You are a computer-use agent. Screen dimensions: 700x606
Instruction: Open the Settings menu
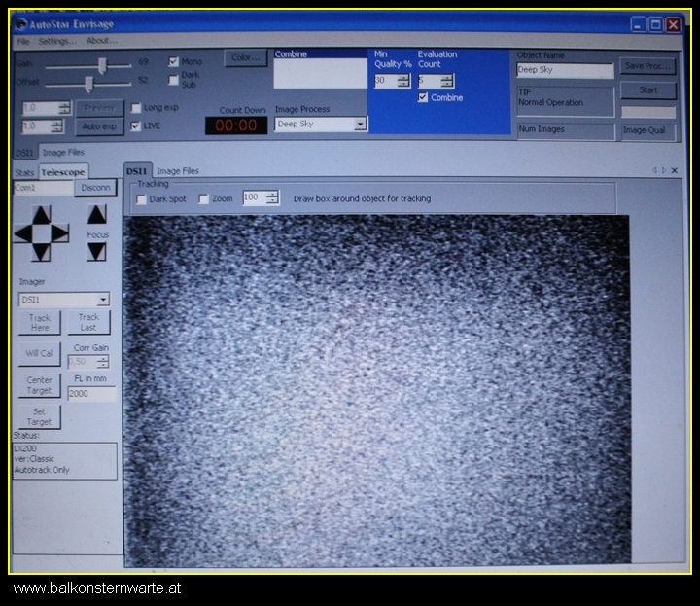(x=57, y=41)
